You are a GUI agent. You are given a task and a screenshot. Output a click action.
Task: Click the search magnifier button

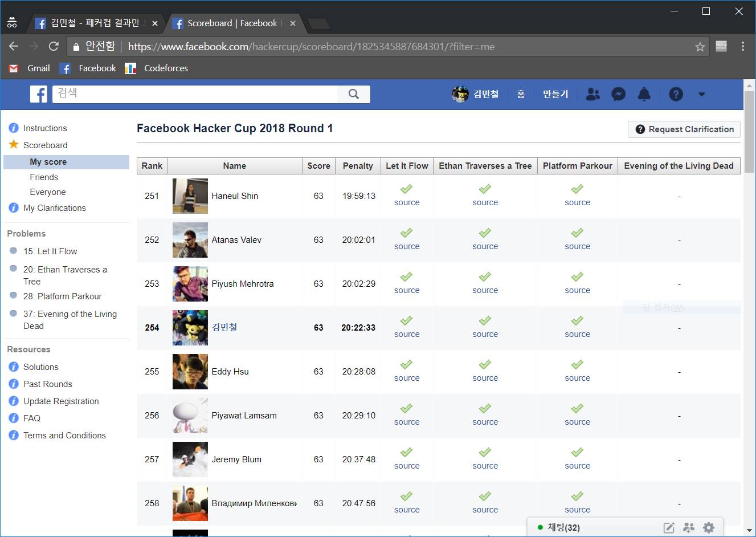pyautogui.click(x=354, y=94)
